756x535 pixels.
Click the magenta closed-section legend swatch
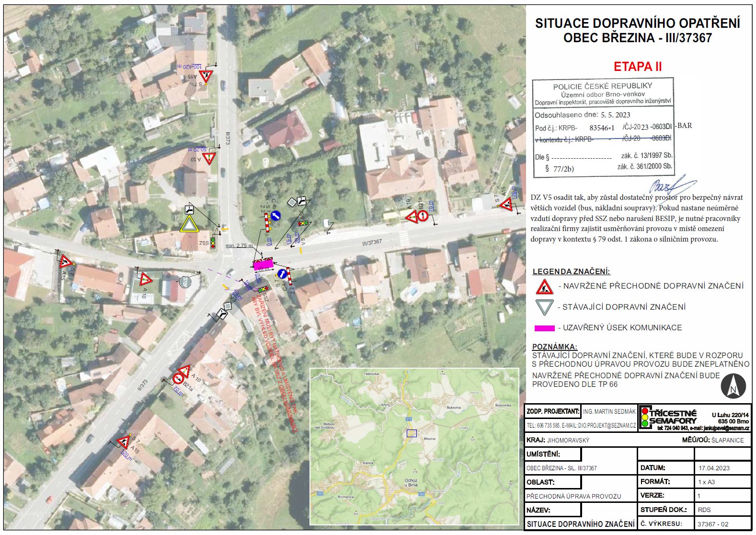pyautogui.click(x=544, y=328)
